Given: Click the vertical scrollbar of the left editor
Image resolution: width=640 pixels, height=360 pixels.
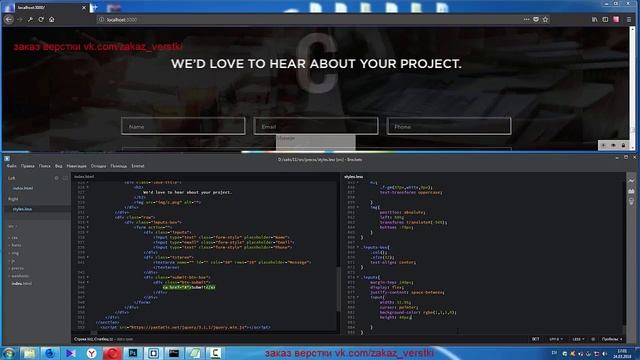Looking at the screenshot, I should 338,289.
